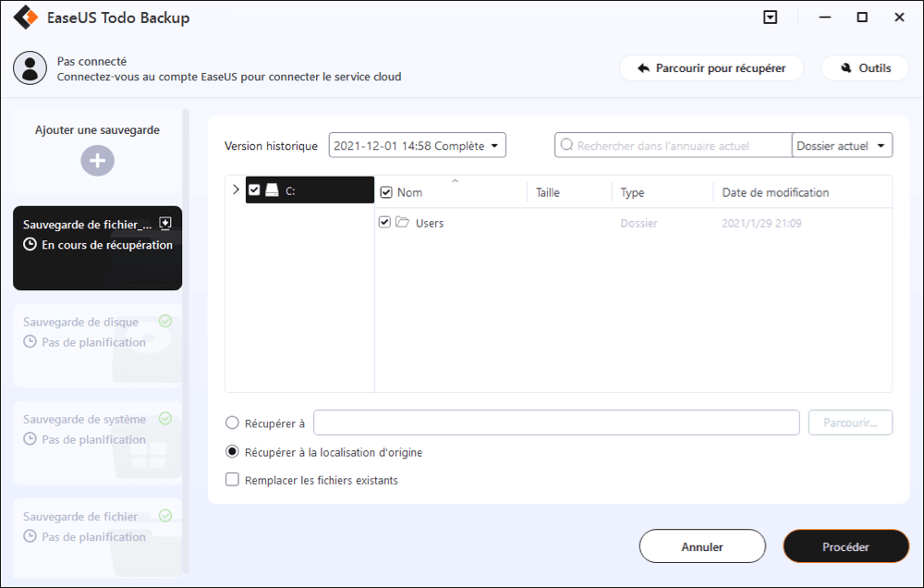The image size is (924, 588).
Task: Click the Users folder icon
Action: pos(403,222)
